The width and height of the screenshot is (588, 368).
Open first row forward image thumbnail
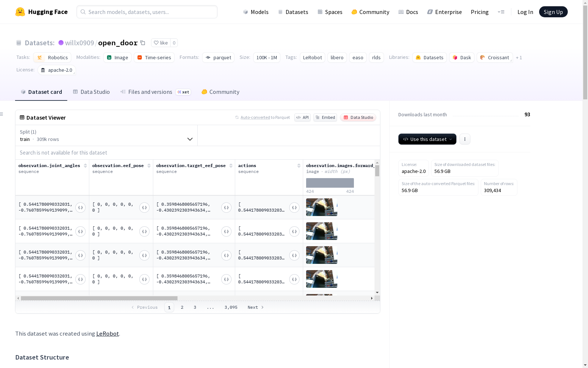(x=322, y=207)
